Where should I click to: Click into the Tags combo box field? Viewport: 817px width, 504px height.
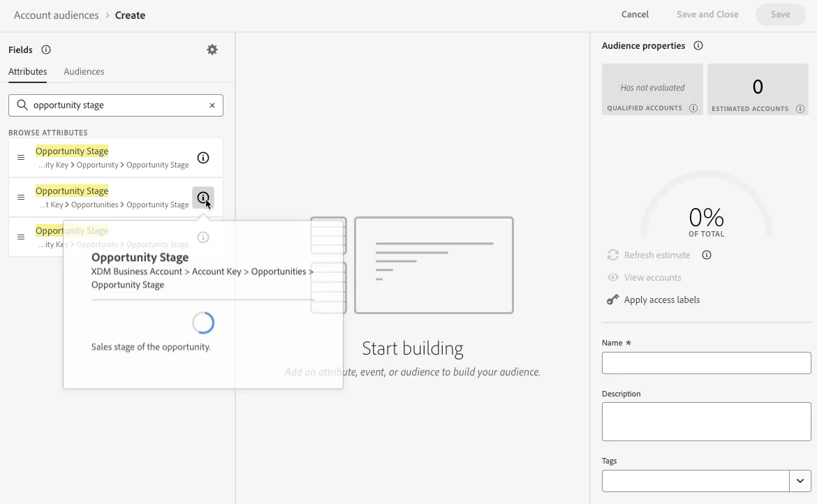click(695, 481)
